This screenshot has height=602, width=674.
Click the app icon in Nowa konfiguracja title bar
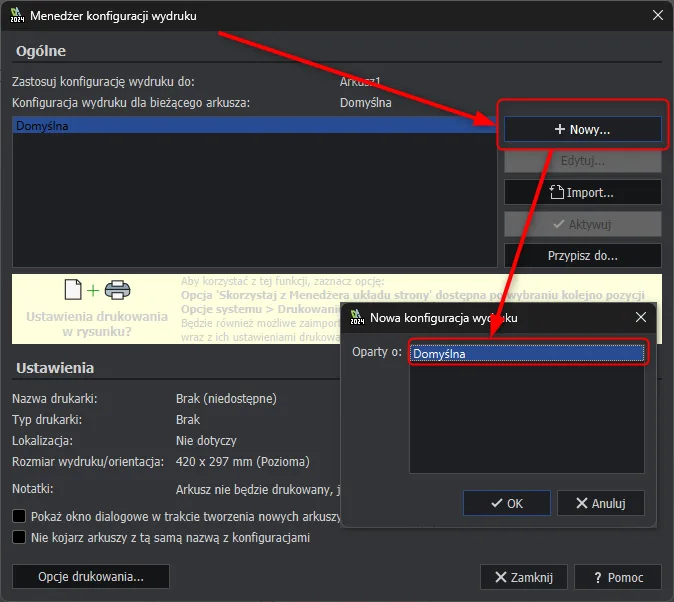[x=357, y=317]
